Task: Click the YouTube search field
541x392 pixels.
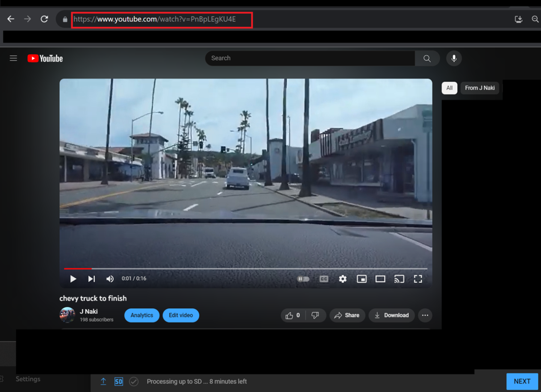Action: pos(310,58)
